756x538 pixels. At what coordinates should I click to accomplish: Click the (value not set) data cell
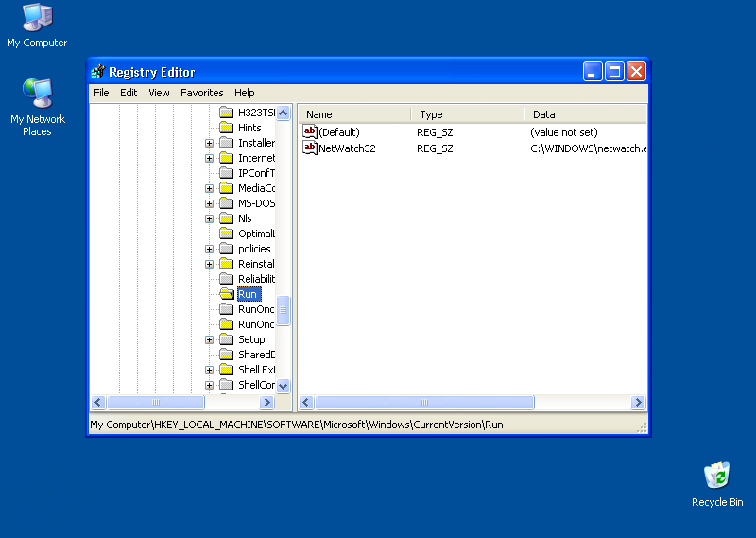(563, 132)
